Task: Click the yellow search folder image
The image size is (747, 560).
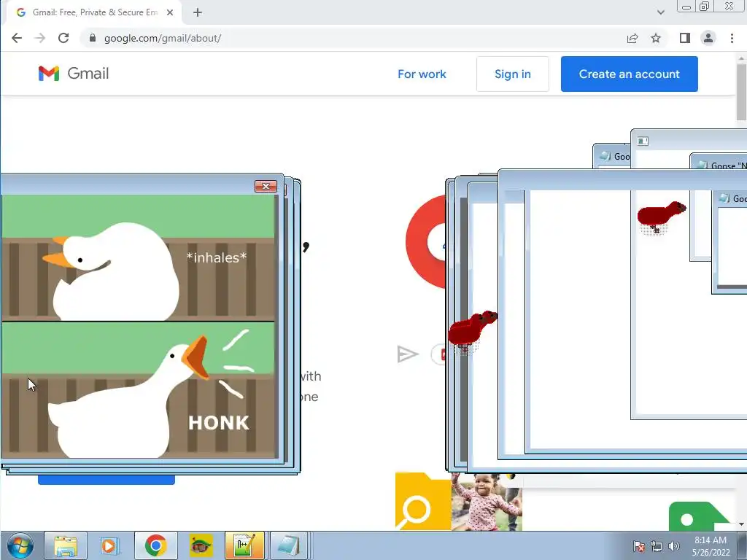Action: (x=423, y=501)
